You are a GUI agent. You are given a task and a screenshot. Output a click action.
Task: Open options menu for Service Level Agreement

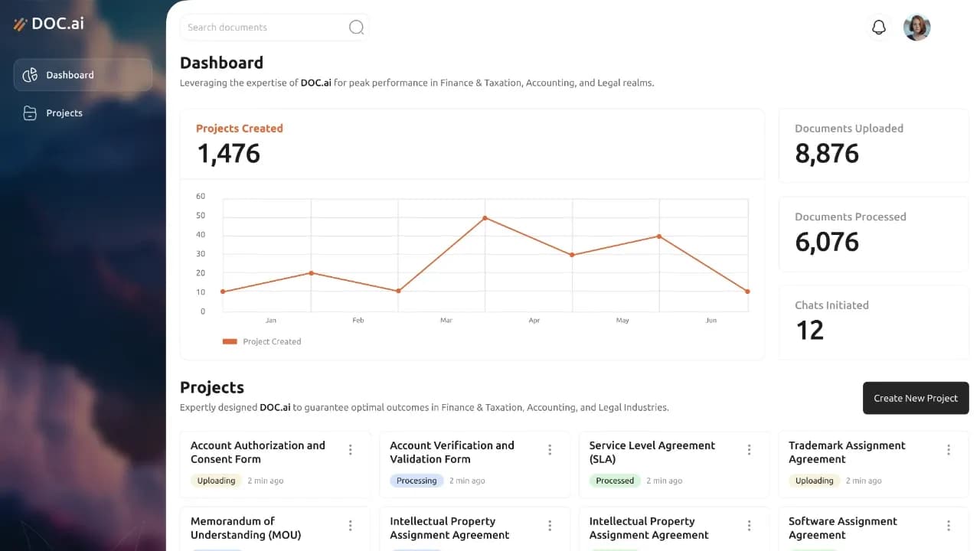coord(749,450)
